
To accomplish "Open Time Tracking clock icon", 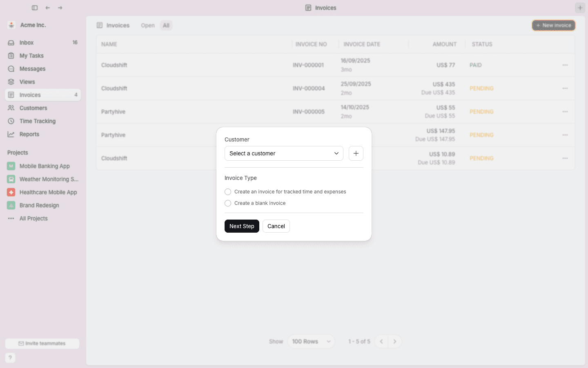I will [11, 121].
